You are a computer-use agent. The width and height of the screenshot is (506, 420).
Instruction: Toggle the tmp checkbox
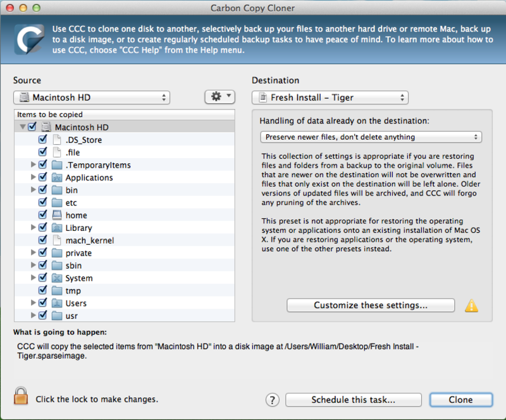coord(42,290)
